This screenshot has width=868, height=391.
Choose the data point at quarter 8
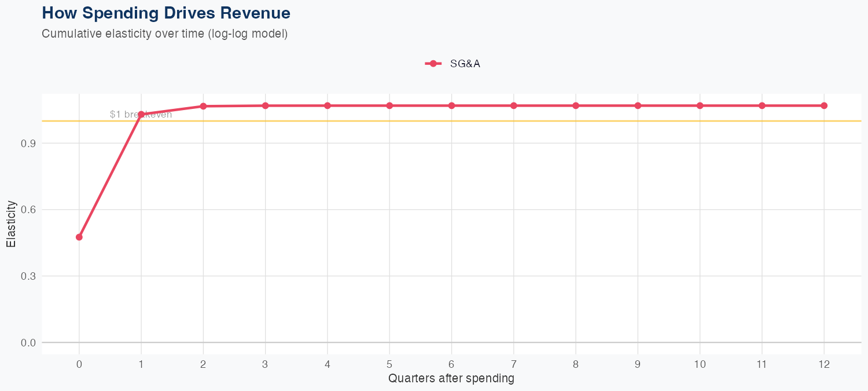(576, 105)
